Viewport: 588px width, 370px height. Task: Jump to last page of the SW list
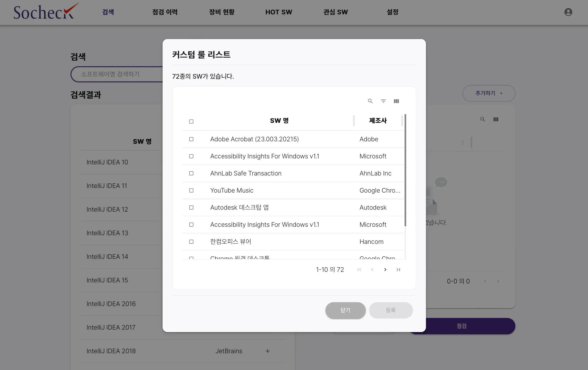[x=398, y=270]
